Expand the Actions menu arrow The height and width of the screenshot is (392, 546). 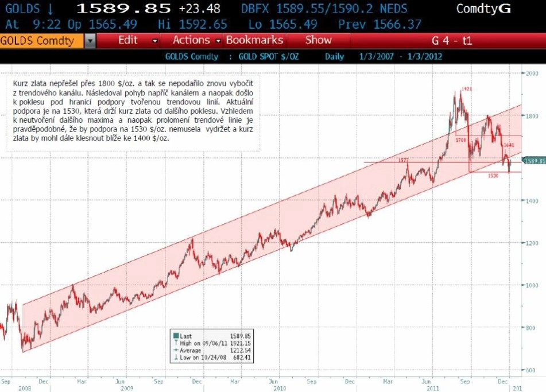(x=218, y=41)
